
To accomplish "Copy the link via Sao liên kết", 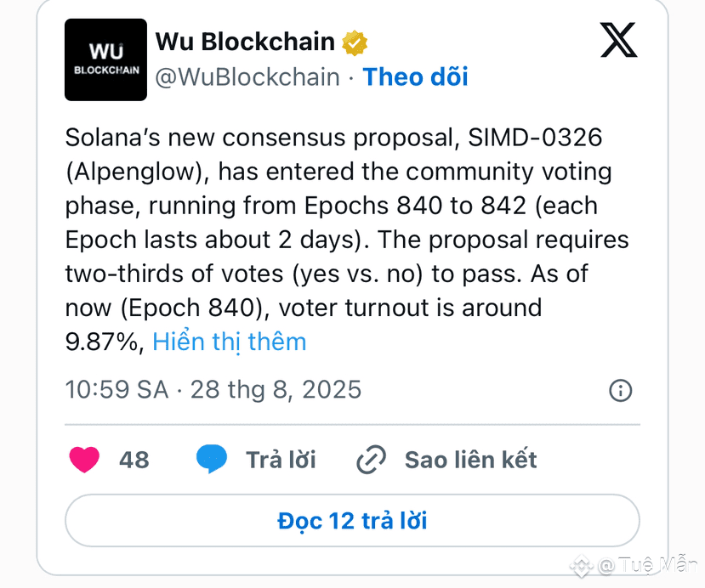I will pos(471,460).
